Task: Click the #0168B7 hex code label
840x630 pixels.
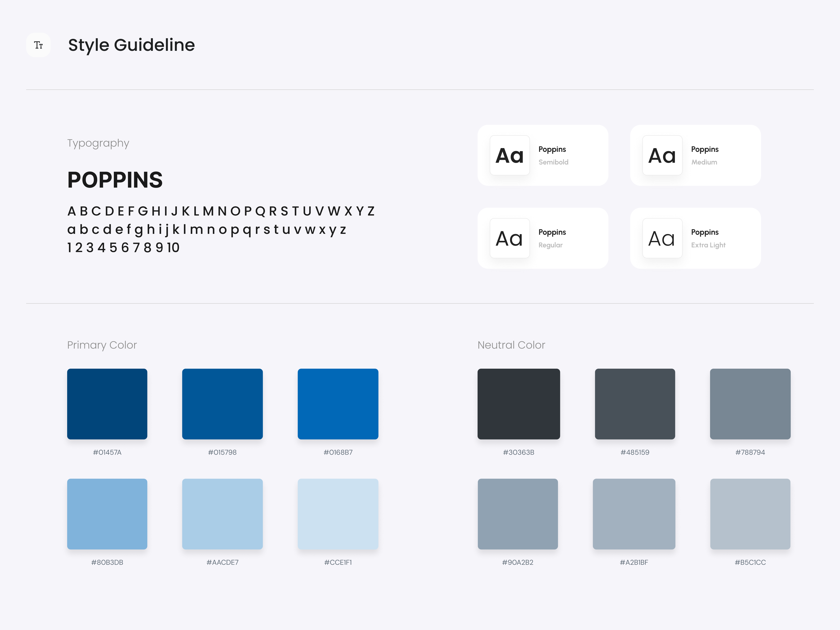Action: 338,453
